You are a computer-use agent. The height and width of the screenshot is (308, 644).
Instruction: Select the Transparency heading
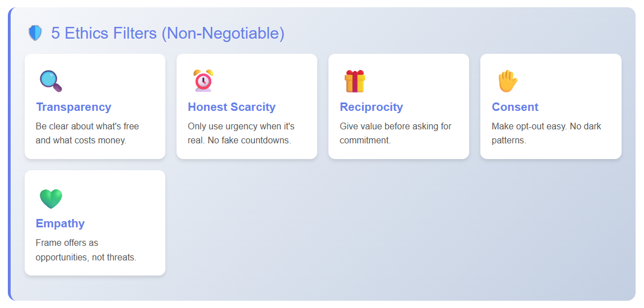(73, 107)
